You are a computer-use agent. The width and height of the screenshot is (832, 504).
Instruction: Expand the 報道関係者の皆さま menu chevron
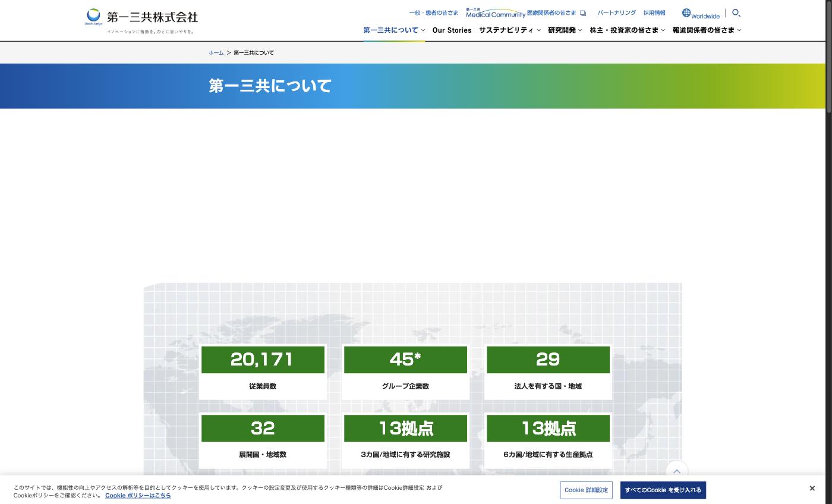click(x=739, y=30)
